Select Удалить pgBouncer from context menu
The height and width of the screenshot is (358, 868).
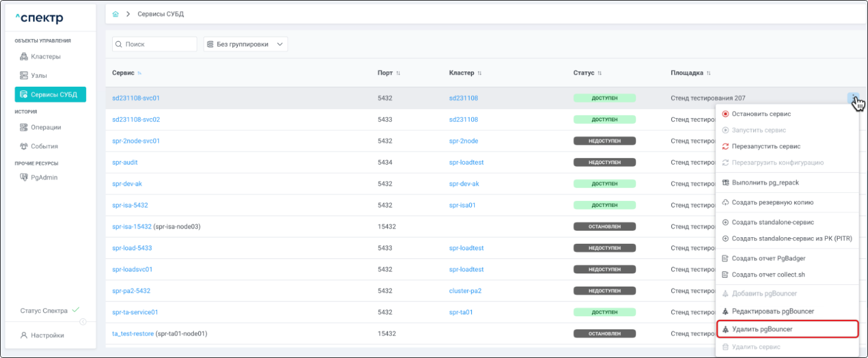[762, 329]
